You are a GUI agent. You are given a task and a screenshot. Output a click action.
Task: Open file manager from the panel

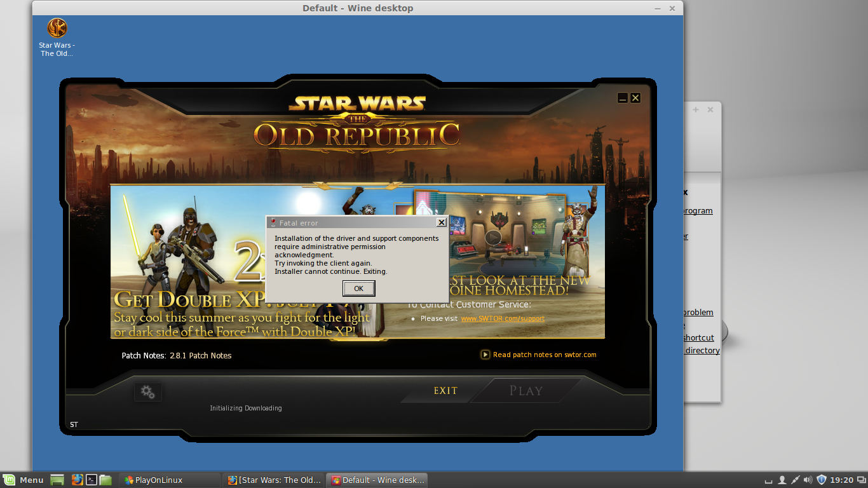[x=105, y=480]
